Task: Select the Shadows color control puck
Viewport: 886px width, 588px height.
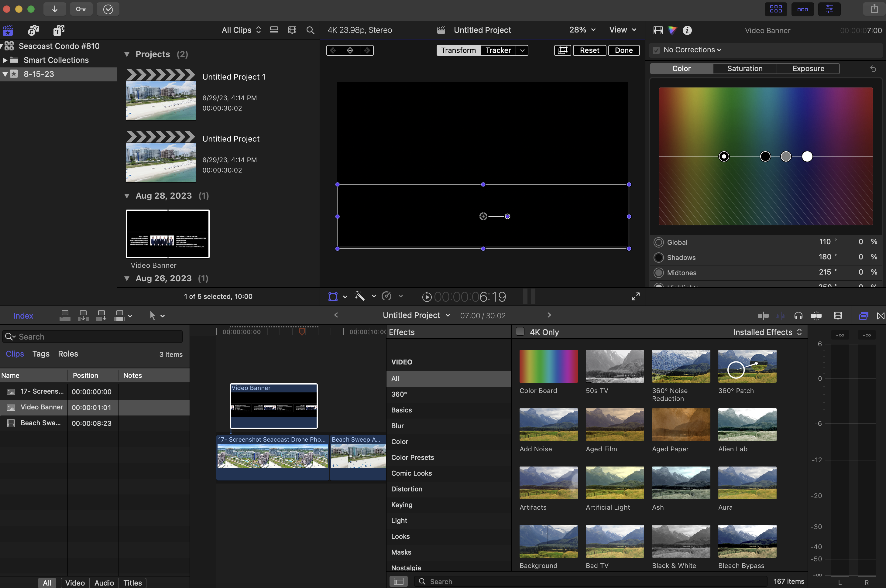Action: click(x=765, y=156)
